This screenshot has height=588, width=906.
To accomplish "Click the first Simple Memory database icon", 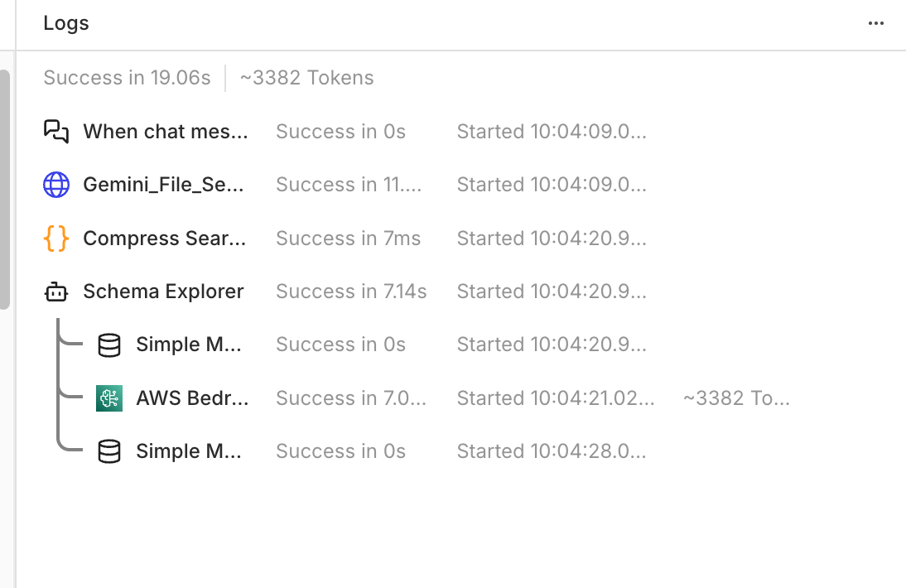I will pos(109,345).
